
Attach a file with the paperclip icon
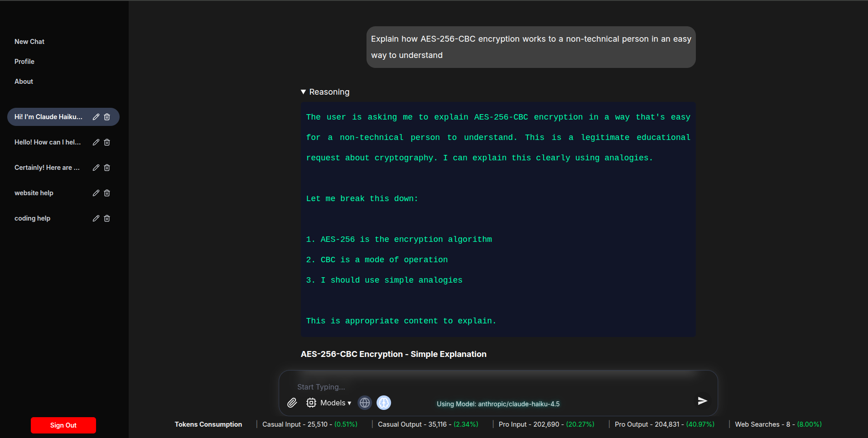pos(292,403)
